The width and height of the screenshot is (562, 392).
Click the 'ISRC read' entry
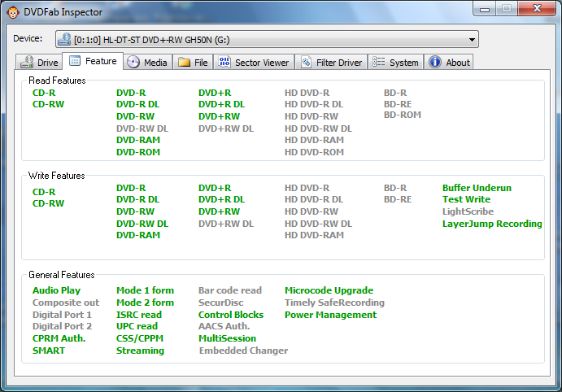pos(139,315)
